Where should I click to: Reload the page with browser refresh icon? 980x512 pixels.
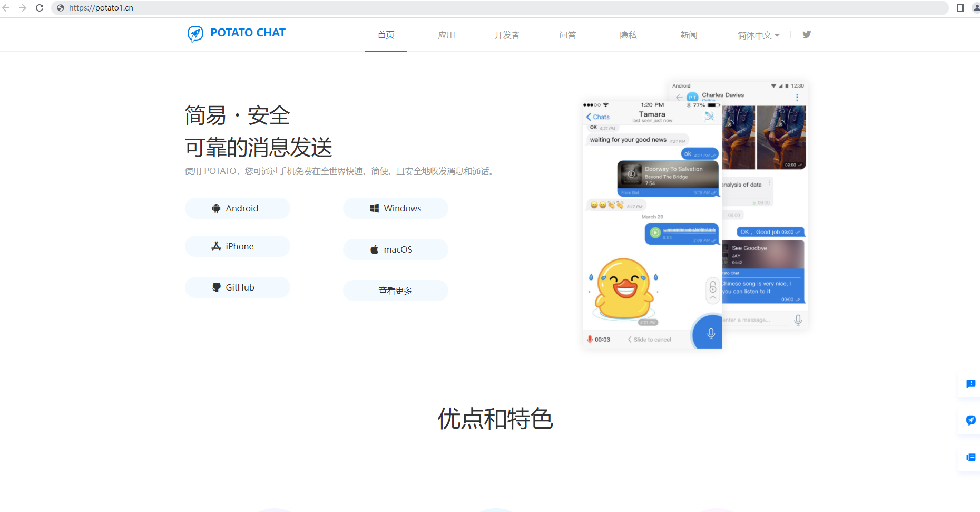(40, 8)
